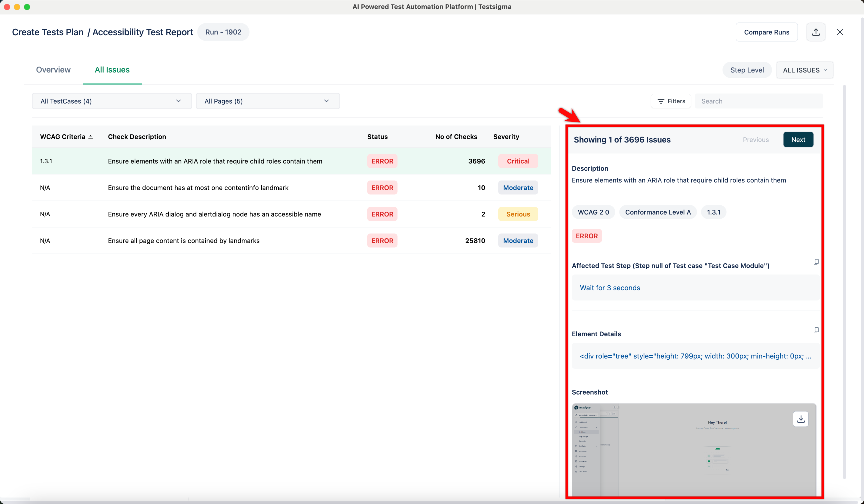Image resolution: width=864 pixels, height=504 pixels.
Task: Toggle the Step Level view
Action: click(747, 70)
